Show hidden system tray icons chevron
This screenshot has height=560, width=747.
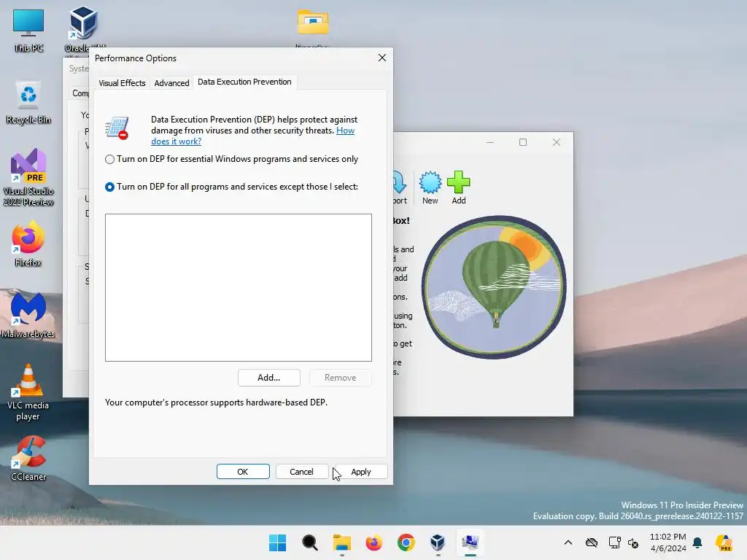coord(568,542)
